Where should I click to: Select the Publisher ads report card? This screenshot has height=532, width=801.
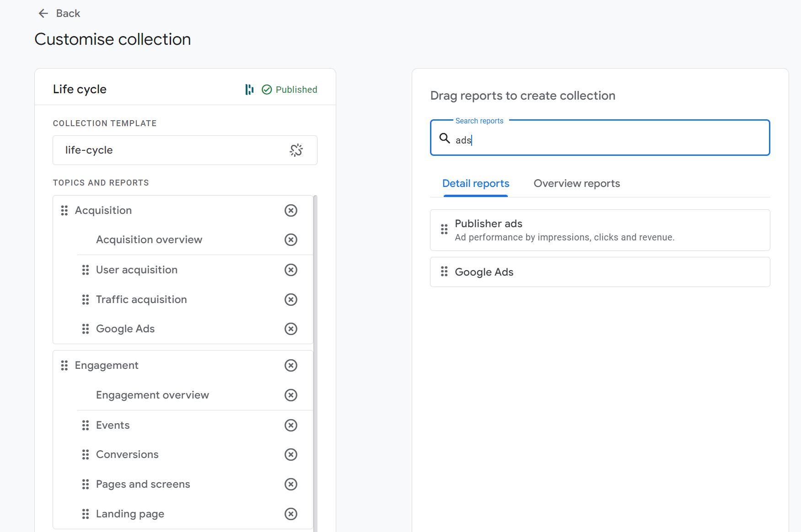point(600,230)
